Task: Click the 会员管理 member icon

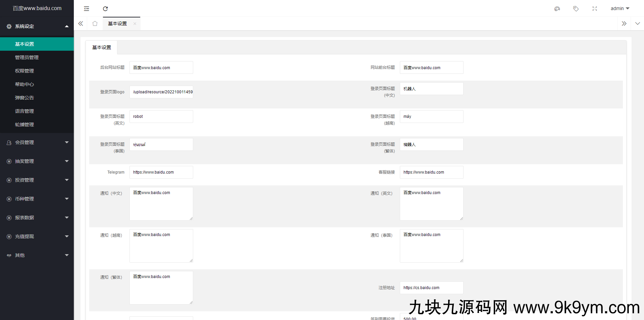Action: pyautogui.click(x=9, y=142)
